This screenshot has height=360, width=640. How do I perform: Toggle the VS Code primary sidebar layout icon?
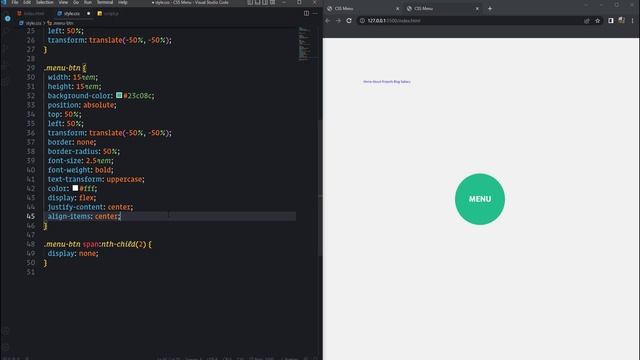click(250, 2)
